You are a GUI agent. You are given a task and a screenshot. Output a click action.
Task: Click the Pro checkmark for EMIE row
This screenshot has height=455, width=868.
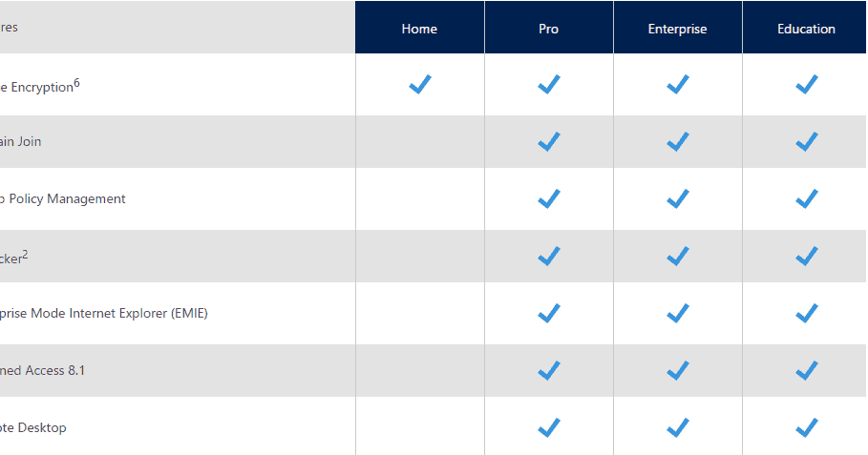[x=549, y=313]
